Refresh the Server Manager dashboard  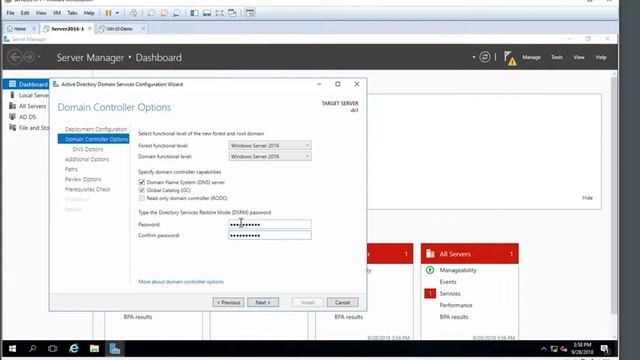coord(484,57)
